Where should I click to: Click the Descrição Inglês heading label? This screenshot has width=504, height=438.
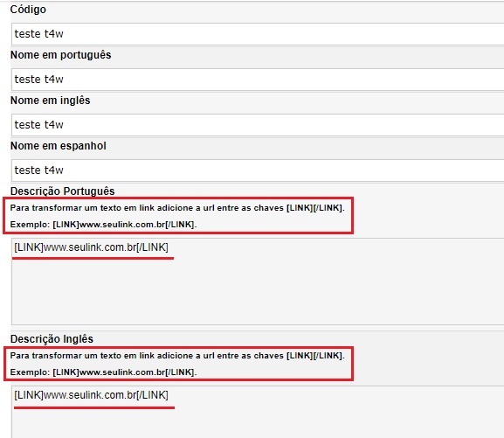(52, 339)
